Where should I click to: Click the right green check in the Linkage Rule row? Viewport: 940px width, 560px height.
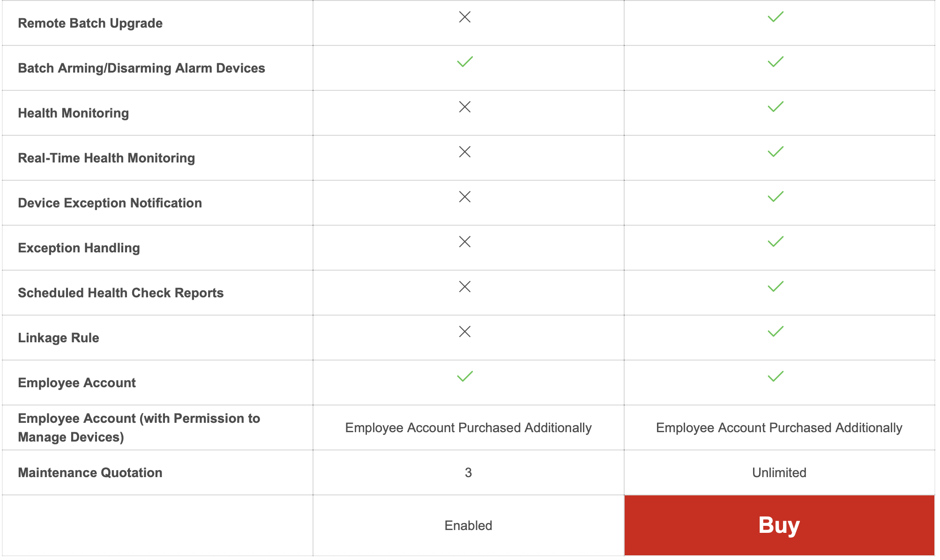click(x=776, y=332)
